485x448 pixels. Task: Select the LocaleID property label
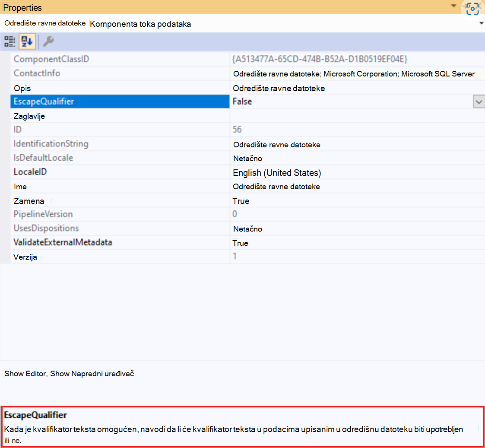[30, 172]
